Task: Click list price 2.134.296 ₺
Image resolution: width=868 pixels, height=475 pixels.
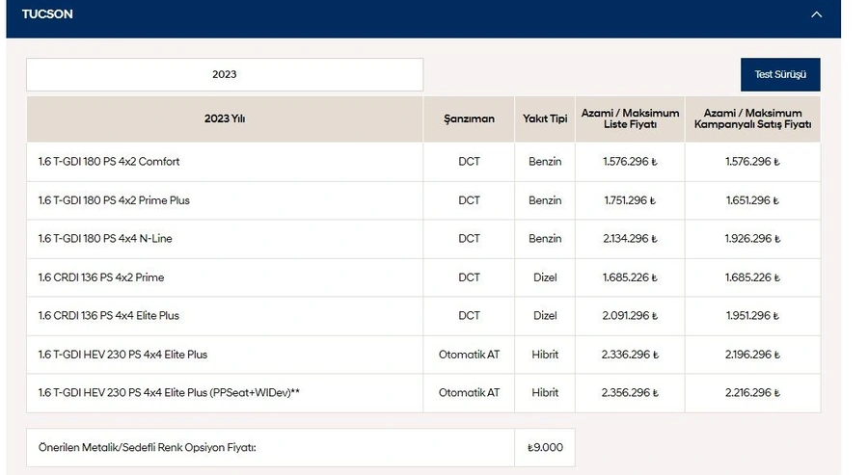Action: pyautogui.click(x=630, y=238)
